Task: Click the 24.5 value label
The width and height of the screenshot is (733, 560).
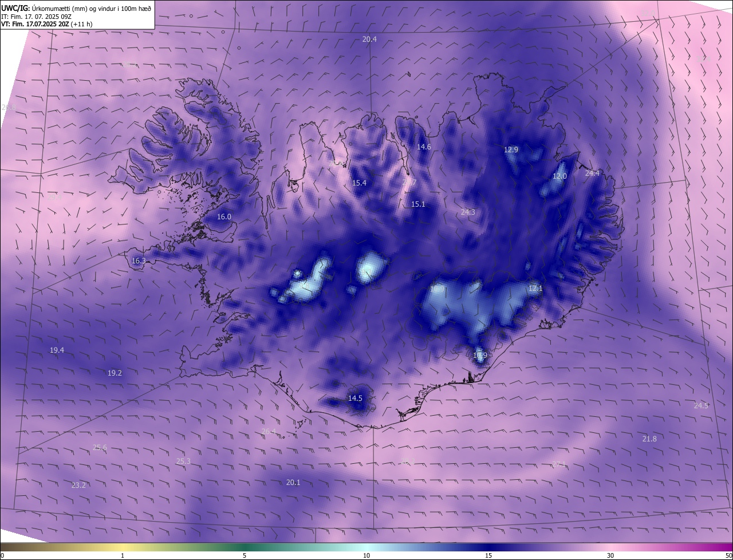Action: [x=701, y=406]
